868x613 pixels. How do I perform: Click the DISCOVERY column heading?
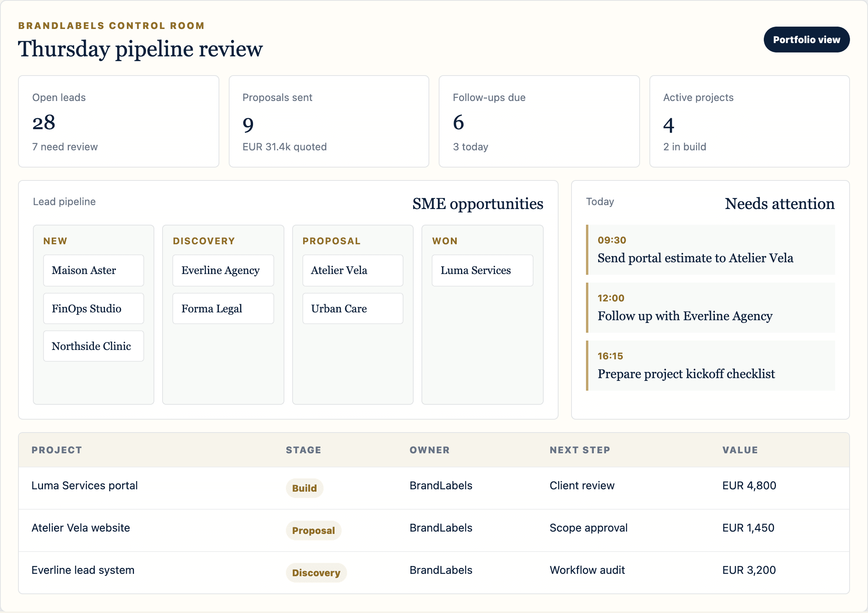click(204, 241)
